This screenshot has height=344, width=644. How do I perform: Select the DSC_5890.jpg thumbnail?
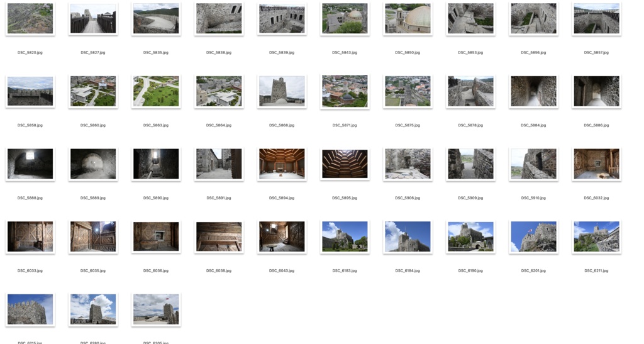(x=156, y=164)
